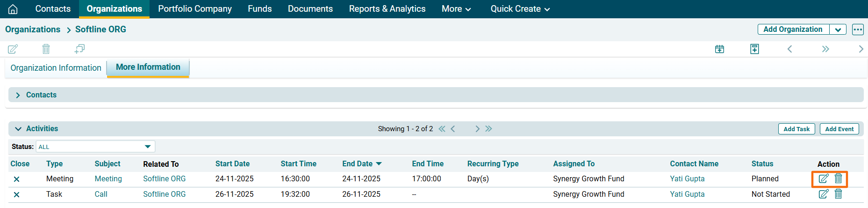
Task: Open the three-dot more options button
Action: 857,30
